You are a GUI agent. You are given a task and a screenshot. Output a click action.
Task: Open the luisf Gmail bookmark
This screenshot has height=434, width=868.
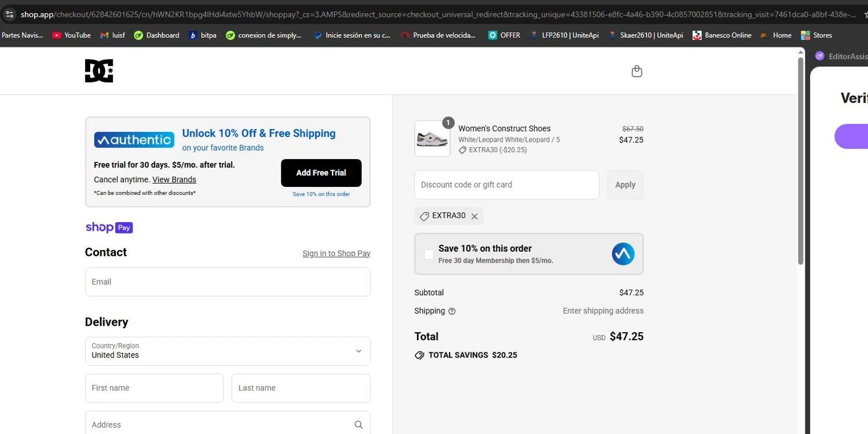coord(112,35)
